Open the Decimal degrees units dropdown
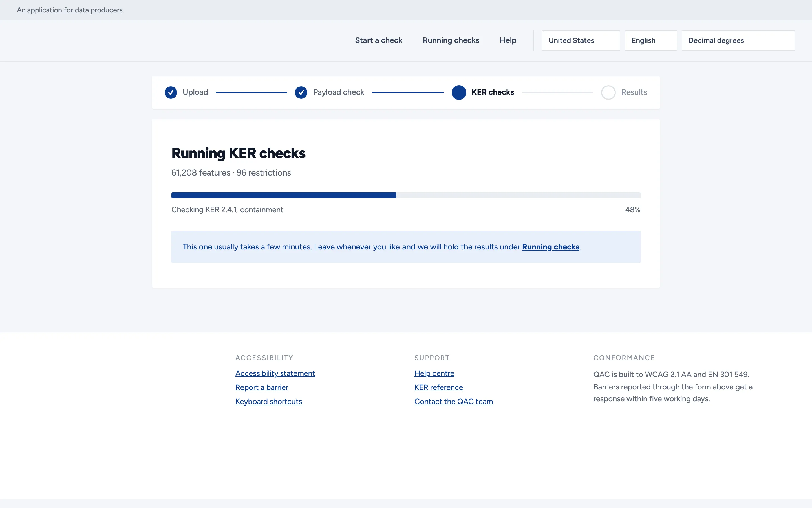This screenshot has width=812, height=508. 738,41
